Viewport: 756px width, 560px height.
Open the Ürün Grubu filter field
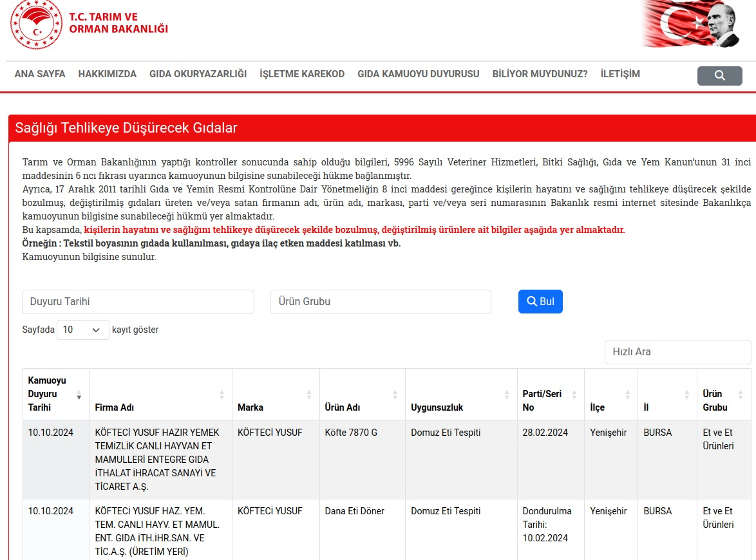[x=381, y=302]
